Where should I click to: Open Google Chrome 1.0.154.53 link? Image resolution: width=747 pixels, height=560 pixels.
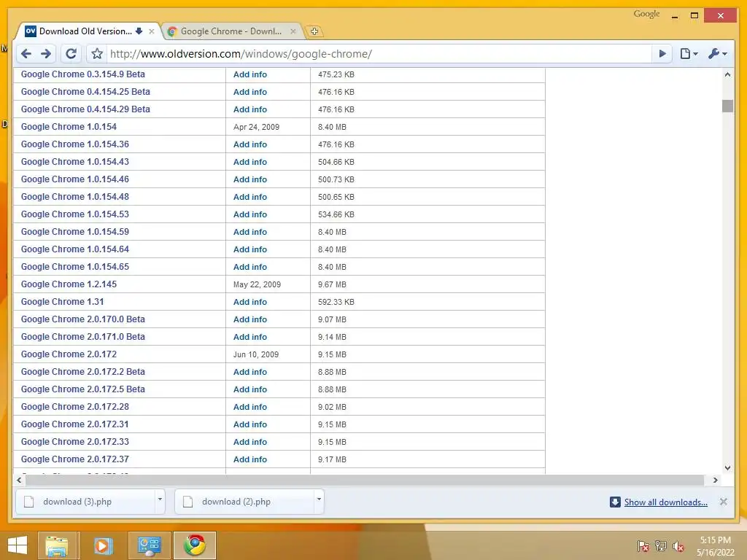(75, 214)
